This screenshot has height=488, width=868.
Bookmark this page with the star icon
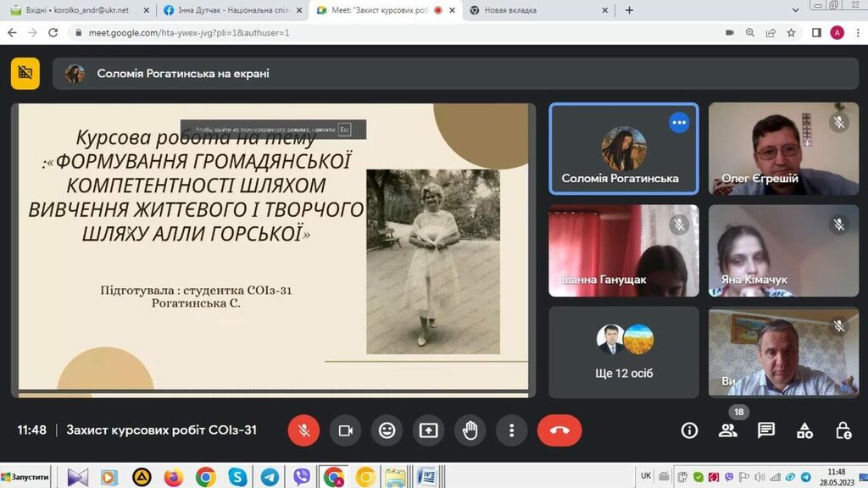click(x=791, y=33)
